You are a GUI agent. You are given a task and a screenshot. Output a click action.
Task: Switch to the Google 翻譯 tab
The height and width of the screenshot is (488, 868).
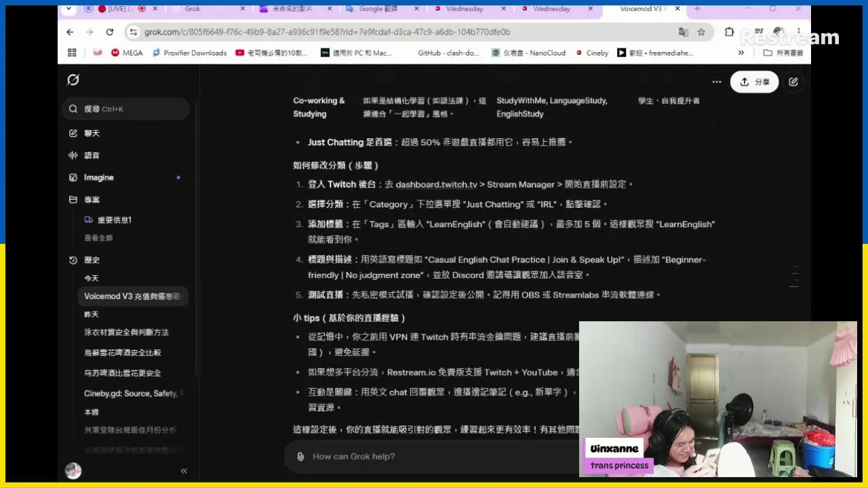click(382, 9)
